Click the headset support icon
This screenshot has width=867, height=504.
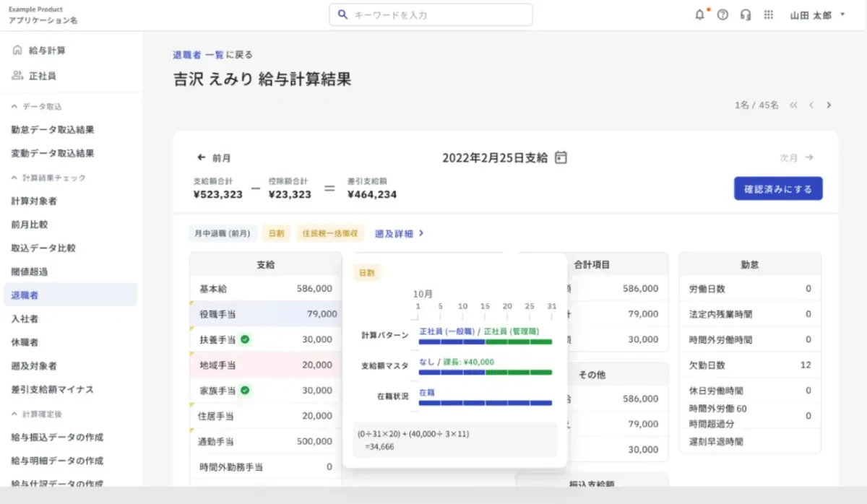pos(746,15)
